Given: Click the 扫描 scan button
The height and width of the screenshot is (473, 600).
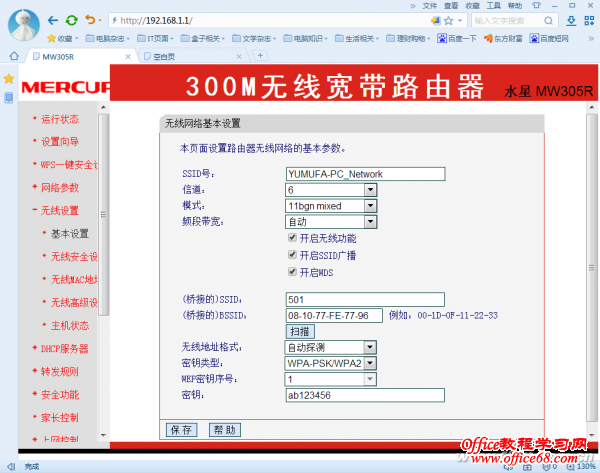Looking at the screenshot, I should pos(300,331).
